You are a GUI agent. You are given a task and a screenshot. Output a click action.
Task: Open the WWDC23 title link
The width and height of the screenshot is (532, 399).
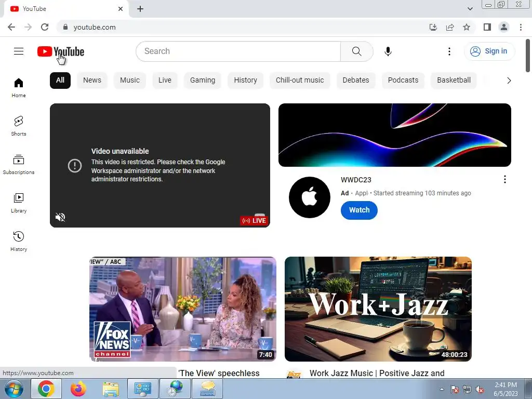pos(356,180)
